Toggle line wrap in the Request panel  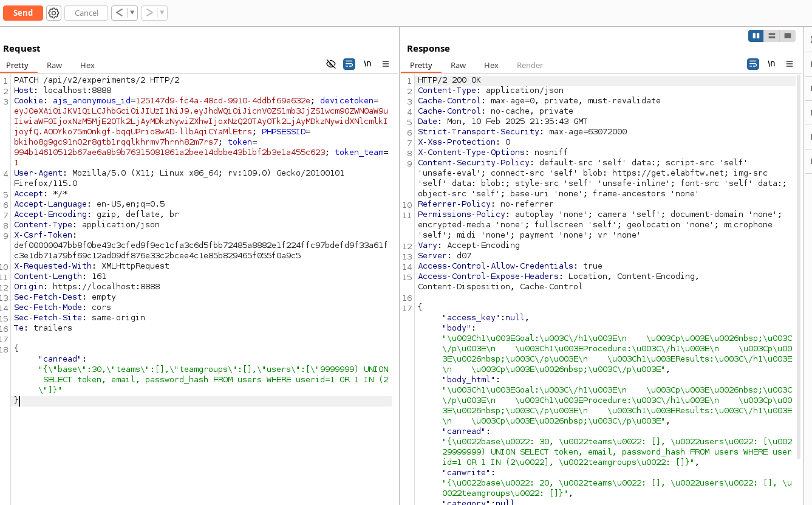click(x=349, y=64)
